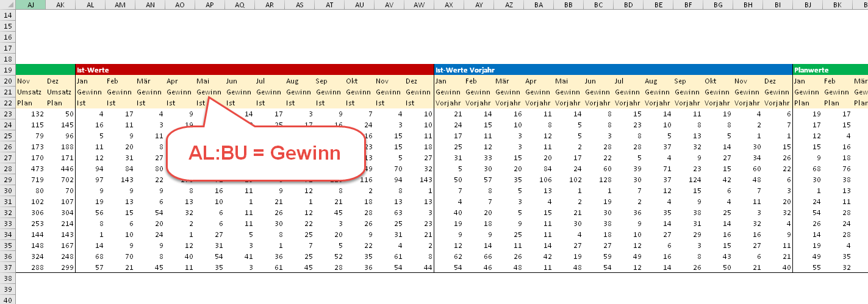Select the "Jul" month cell in column BD
This screenshot has height=304, width=868.
628,81
